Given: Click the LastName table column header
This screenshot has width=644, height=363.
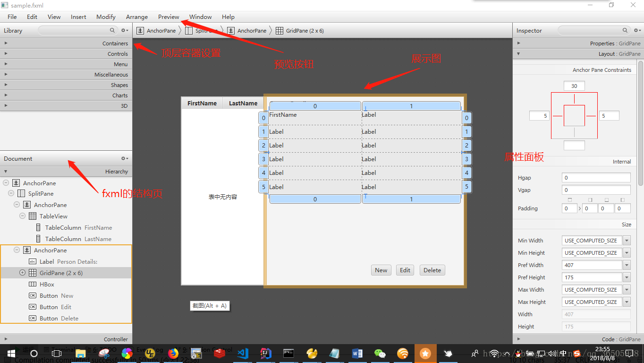Looking at the screenshot, I should coord(243,103).
